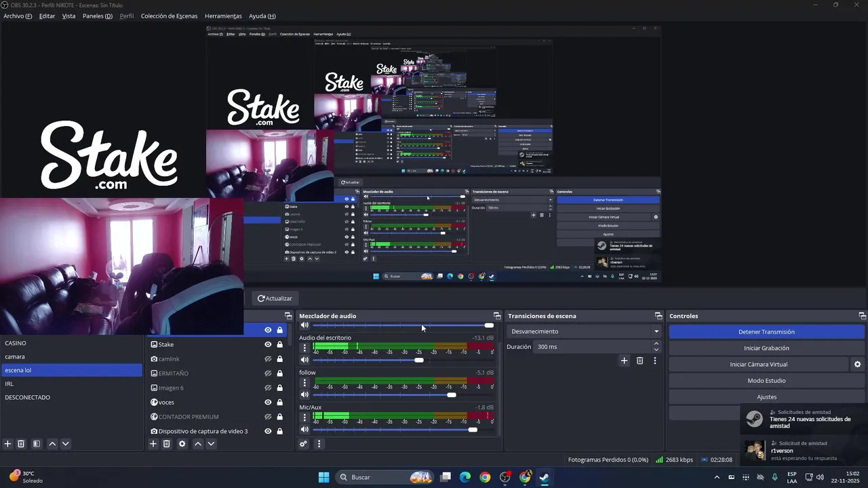Select the IRL scene

[x=71, y=384]
